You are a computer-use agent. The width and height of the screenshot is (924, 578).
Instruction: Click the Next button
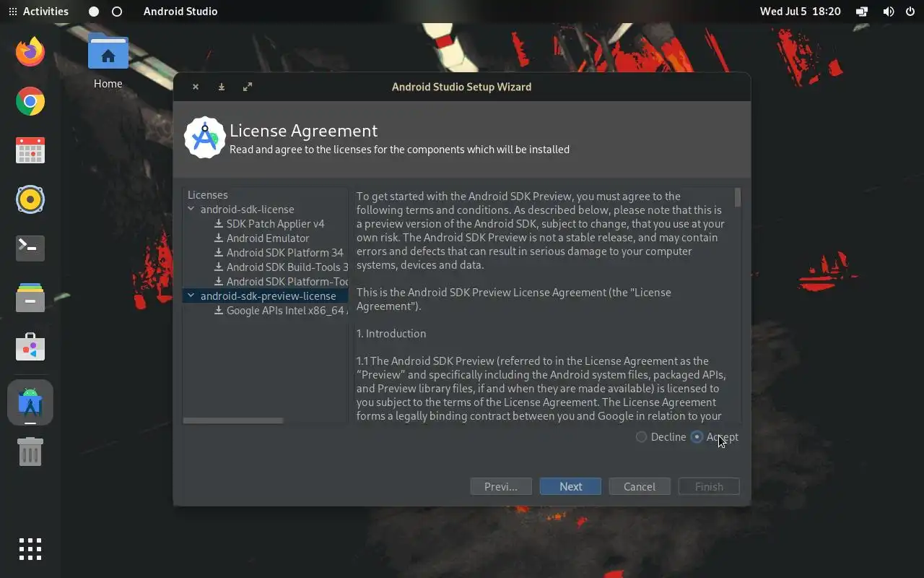570,486
